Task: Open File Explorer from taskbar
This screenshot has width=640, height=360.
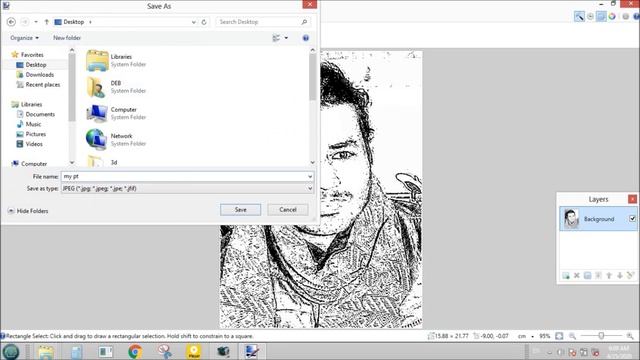Action: 46,351
